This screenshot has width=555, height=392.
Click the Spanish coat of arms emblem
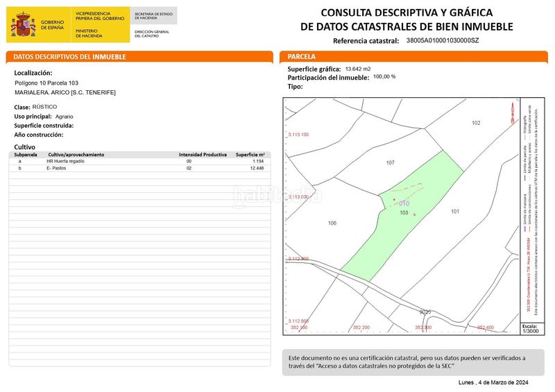(23, 24)
